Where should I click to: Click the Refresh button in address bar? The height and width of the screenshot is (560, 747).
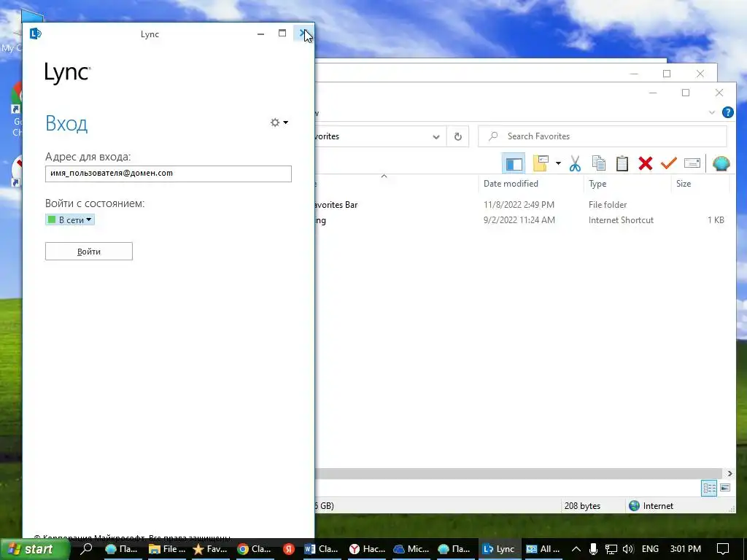pyautogui.click(x=458, y=136)
